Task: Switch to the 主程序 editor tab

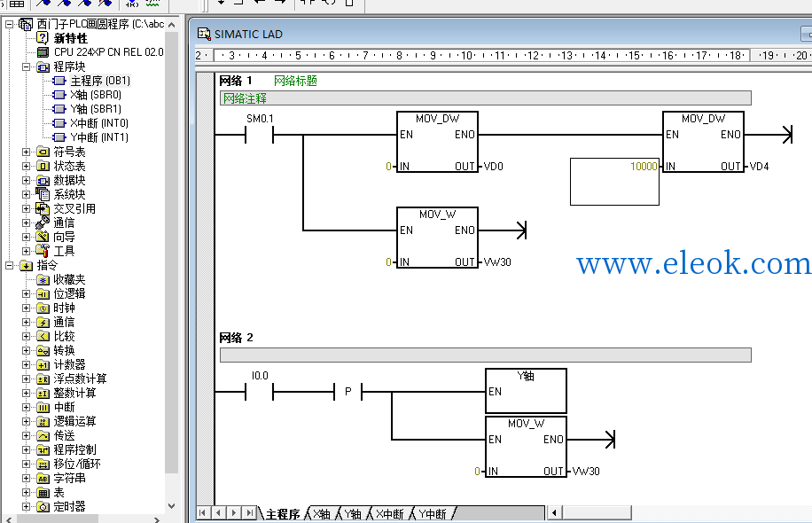Action: click(283, 513)
